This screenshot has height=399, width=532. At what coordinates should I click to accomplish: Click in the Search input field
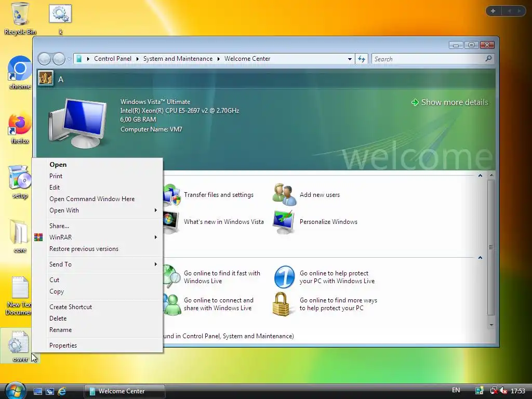(428, 59)
